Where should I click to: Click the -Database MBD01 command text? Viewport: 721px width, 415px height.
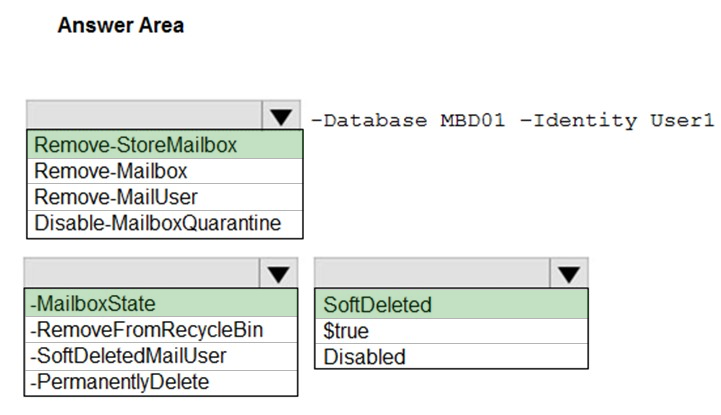coord(408,120)
